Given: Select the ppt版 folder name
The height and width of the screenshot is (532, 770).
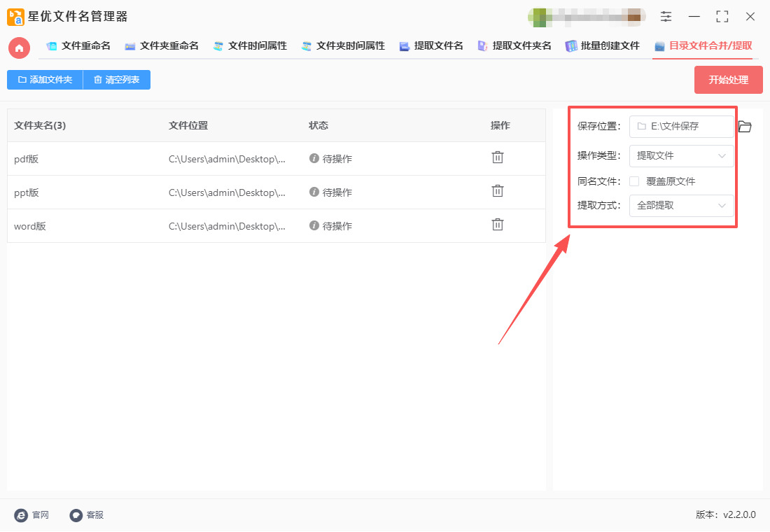Looking at the screenshot, I should click(26, 192).
